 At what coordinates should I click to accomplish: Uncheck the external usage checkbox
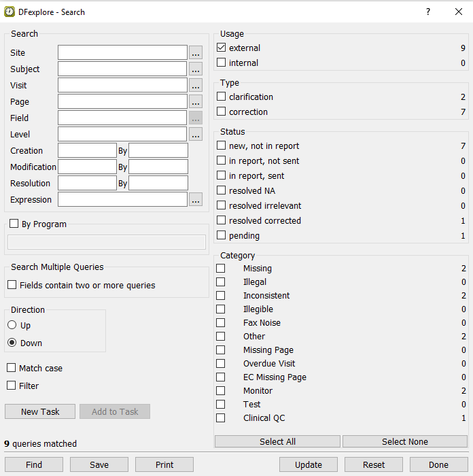coord(221,48)
